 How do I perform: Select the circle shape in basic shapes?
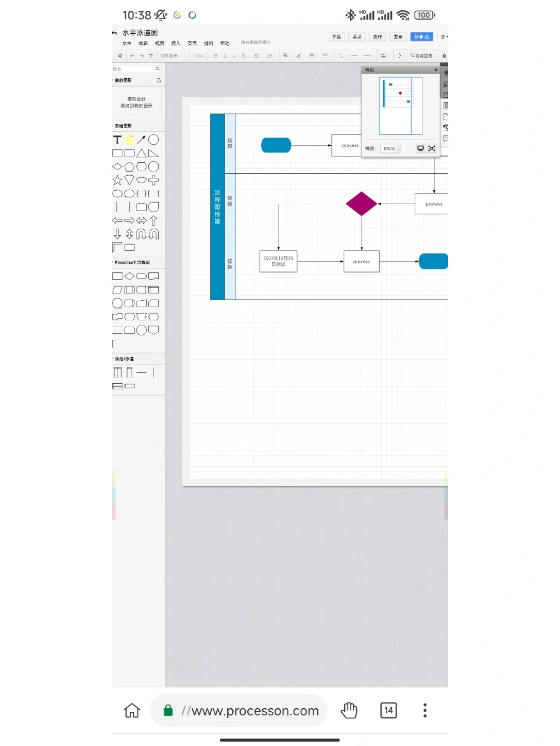tap(153, 139)
